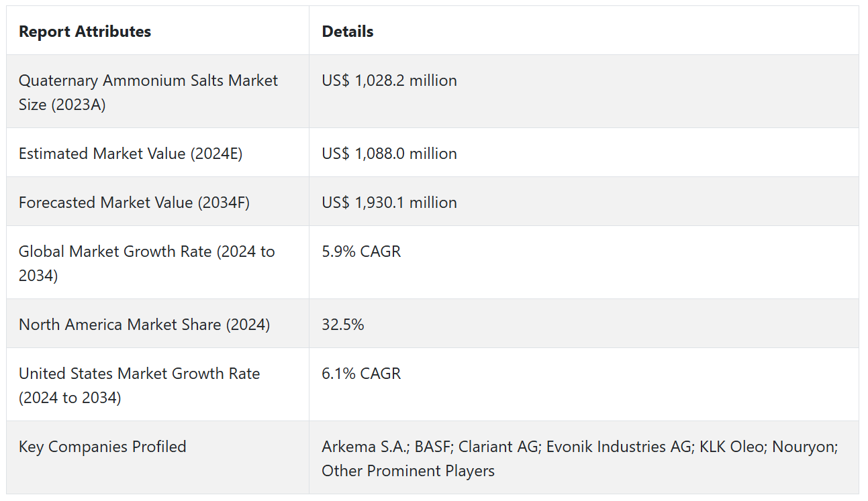Click the 5.9% CAGR value
The image size is (868, 501).
coord(361,252)
